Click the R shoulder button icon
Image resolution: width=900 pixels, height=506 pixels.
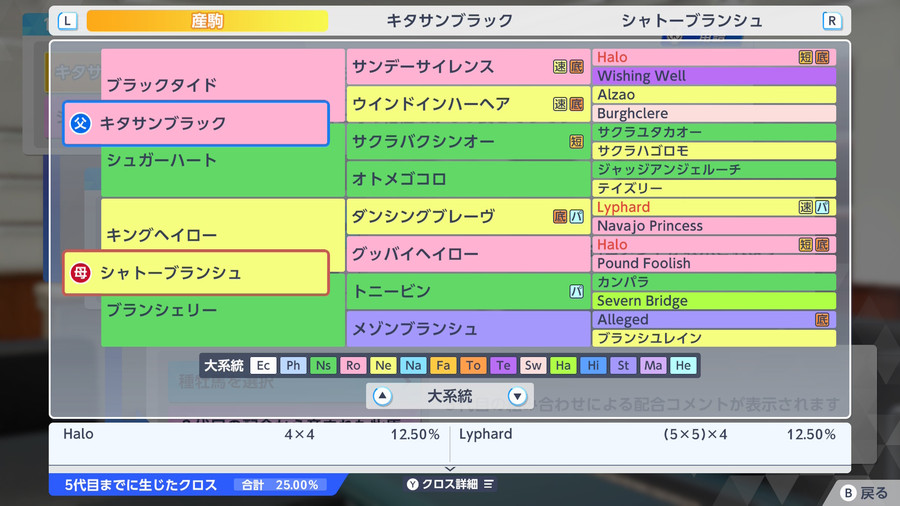coord(832,21)
